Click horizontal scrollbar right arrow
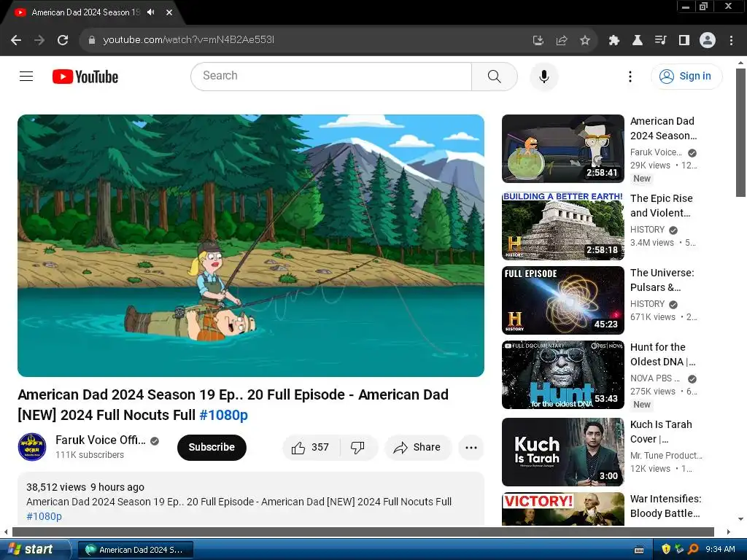The height and width of the screenshot is (560, 747). coord(729,532)
